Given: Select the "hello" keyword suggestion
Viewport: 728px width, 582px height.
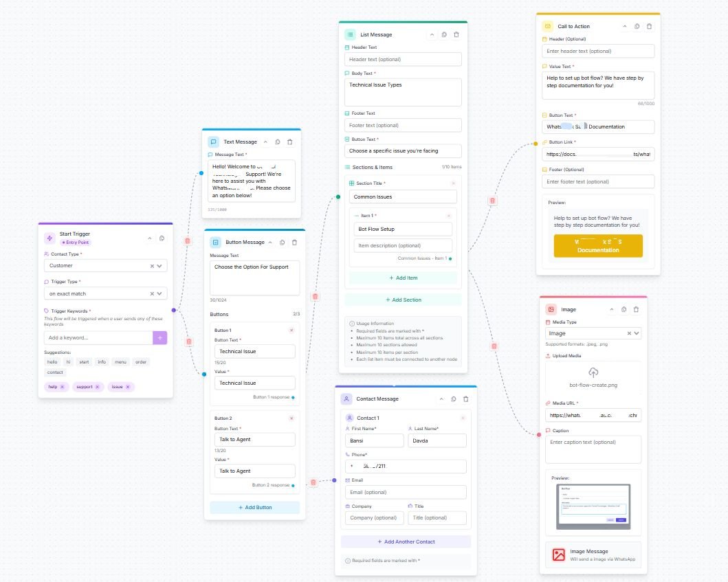Looking at the screenshot, I should pyautogui.click(x=52, y=361).
